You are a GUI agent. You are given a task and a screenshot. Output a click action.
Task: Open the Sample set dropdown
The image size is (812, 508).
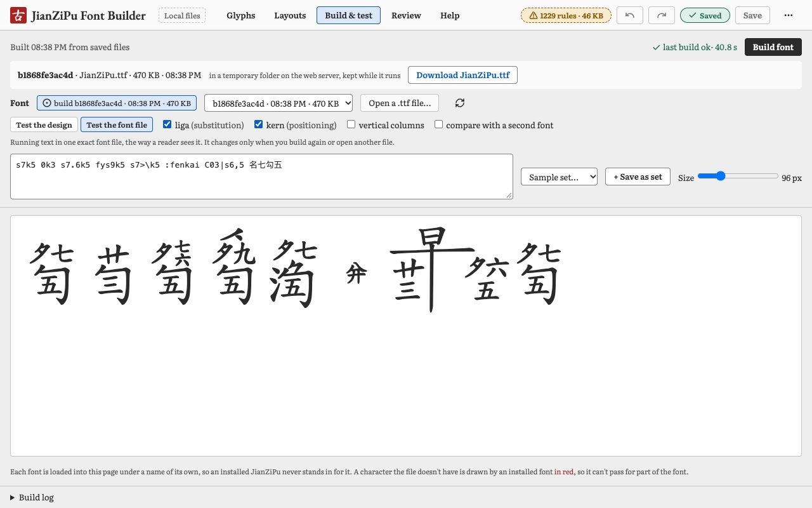(x=559, y=177)
